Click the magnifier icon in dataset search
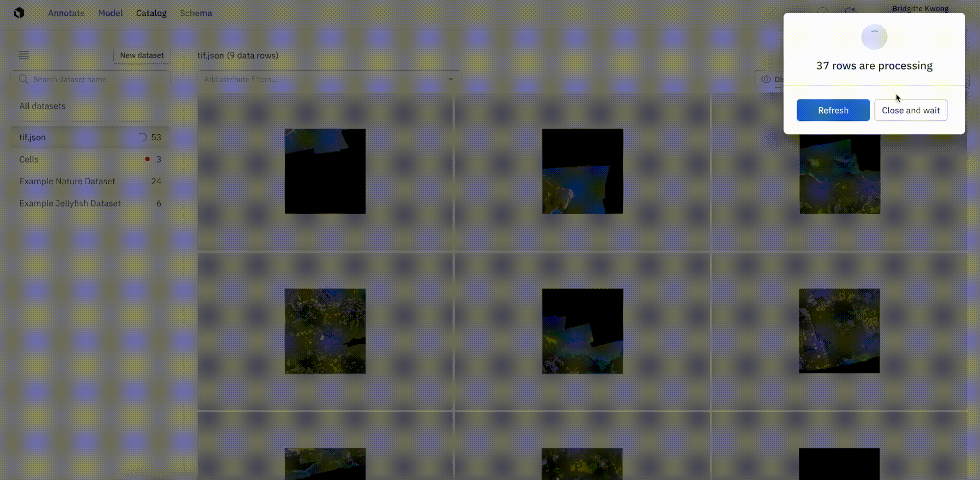The width and height of the screenshot is (980, 480). 23,79
